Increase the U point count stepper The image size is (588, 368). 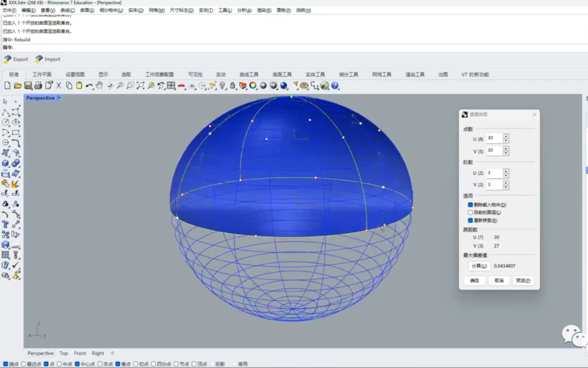point(506,136)
